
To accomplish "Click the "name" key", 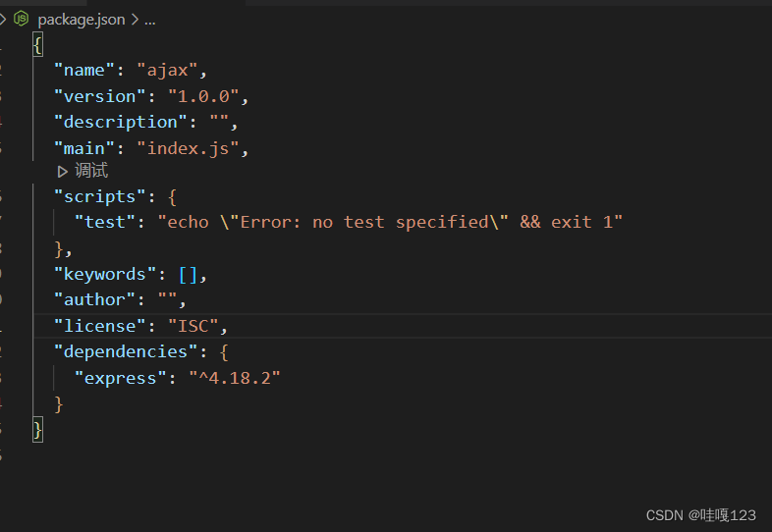I will click(x=84, y=70).
